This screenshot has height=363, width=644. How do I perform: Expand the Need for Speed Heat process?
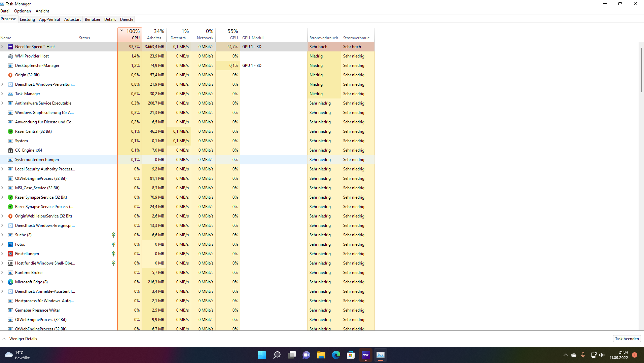[x=2, y=47]
